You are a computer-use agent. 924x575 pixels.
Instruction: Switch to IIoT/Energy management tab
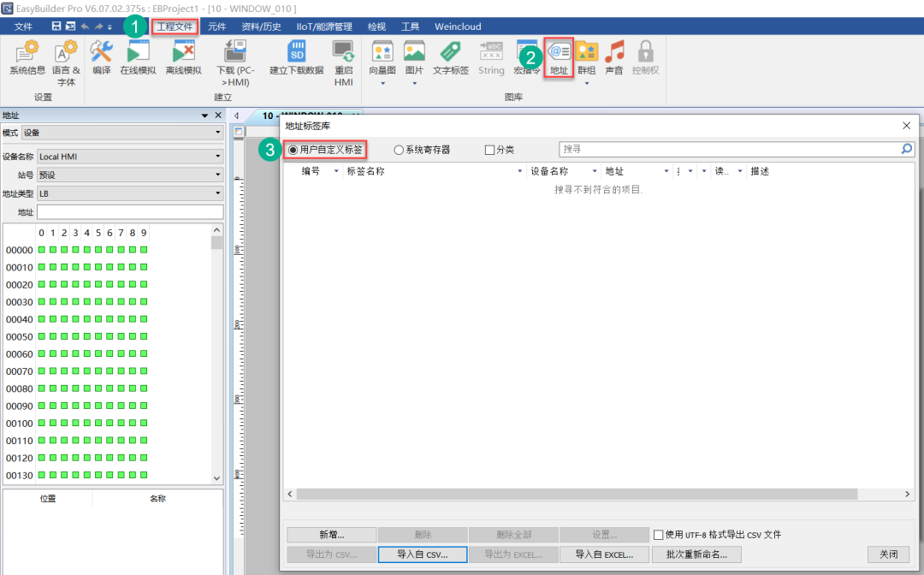pyautogui.click(x=324, y=27)
